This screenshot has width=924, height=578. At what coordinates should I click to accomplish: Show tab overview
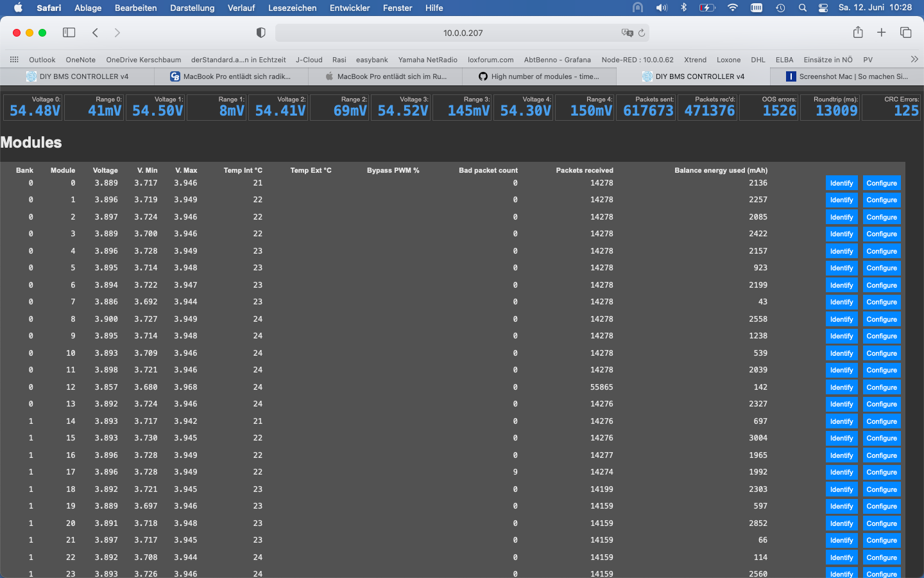click(906, 33)
